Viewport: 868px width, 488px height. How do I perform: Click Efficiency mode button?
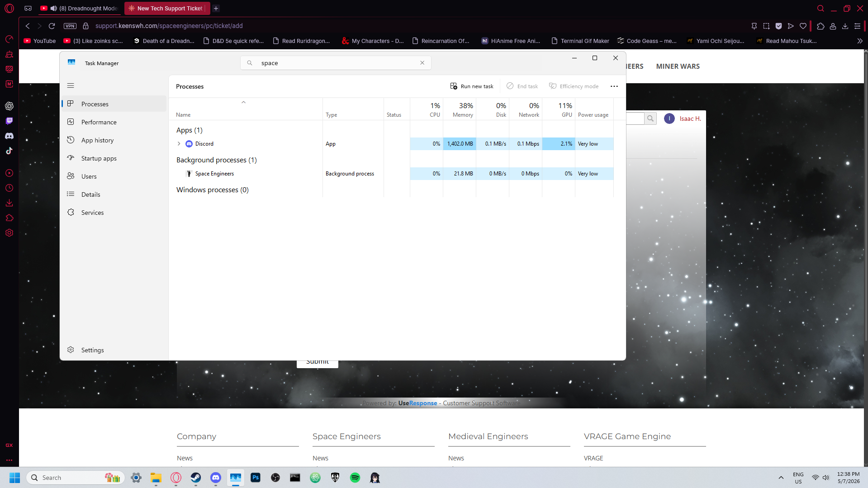click(x=574, y=86)
